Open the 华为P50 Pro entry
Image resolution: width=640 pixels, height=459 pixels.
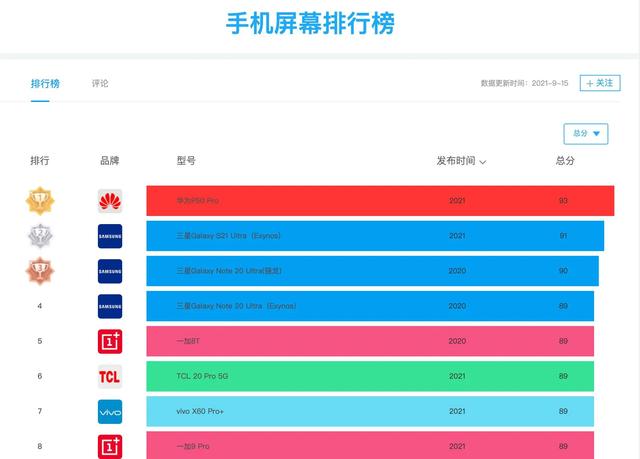tap(380, 201)
